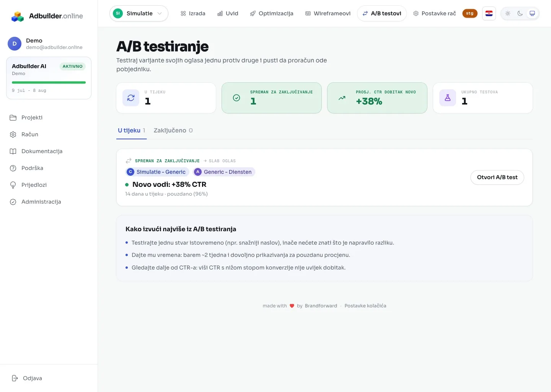Click the green subscription progress bar
This screenshot has height=392, width=551.
[x=49, y=82]
